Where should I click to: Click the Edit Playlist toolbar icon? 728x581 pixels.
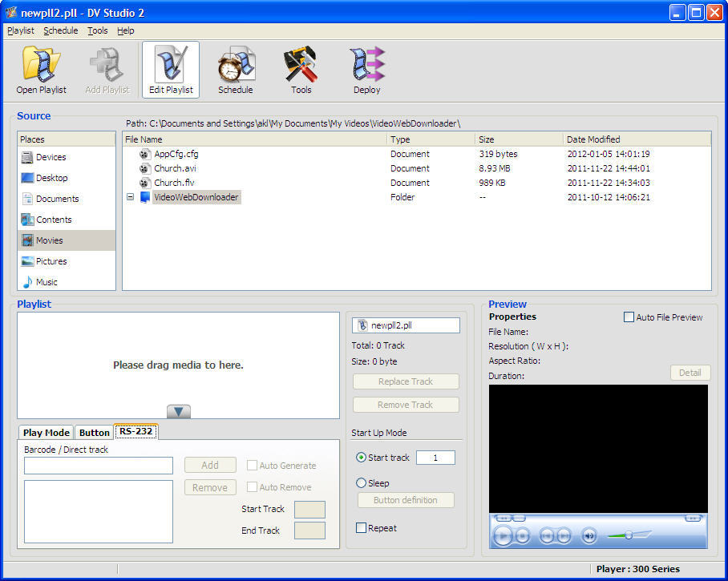click(x=171, y=70)
